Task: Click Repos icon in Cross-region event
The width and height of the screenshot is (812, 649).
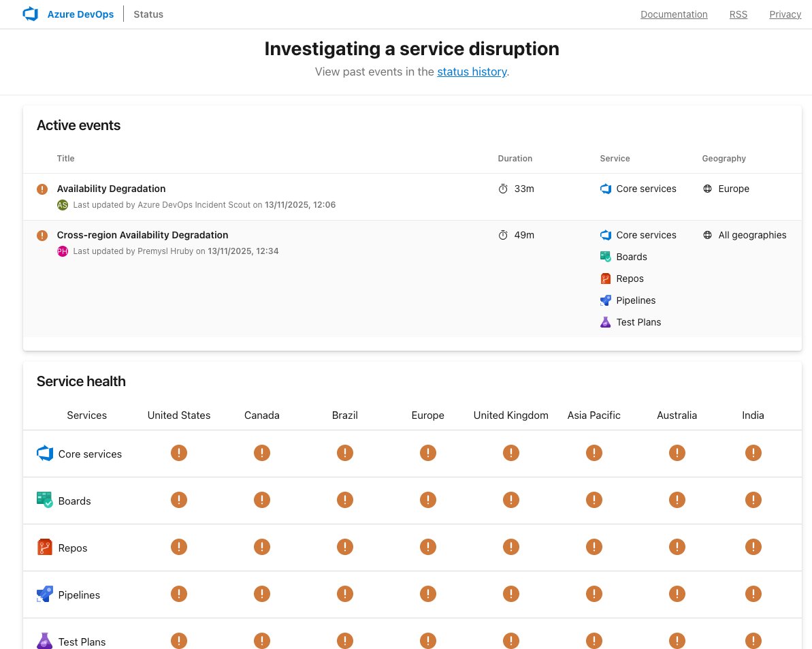Action: coord(605,279)
